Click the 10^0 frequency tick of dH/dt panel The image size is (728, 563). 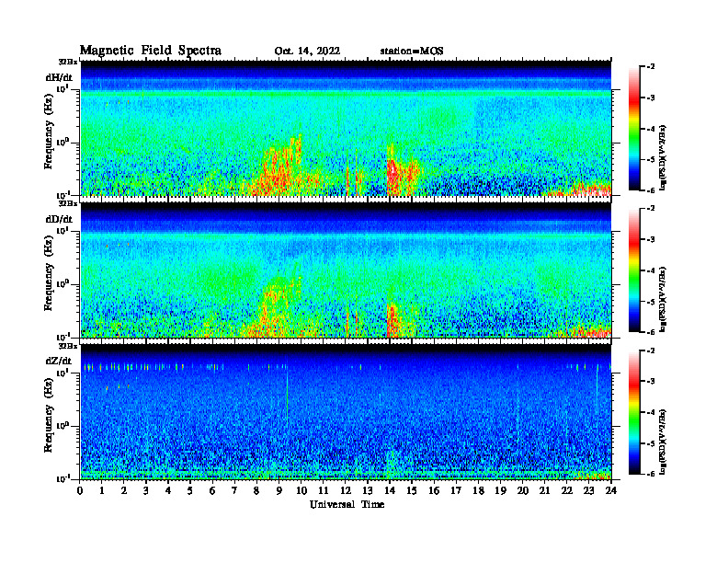[x=63, y=143]
